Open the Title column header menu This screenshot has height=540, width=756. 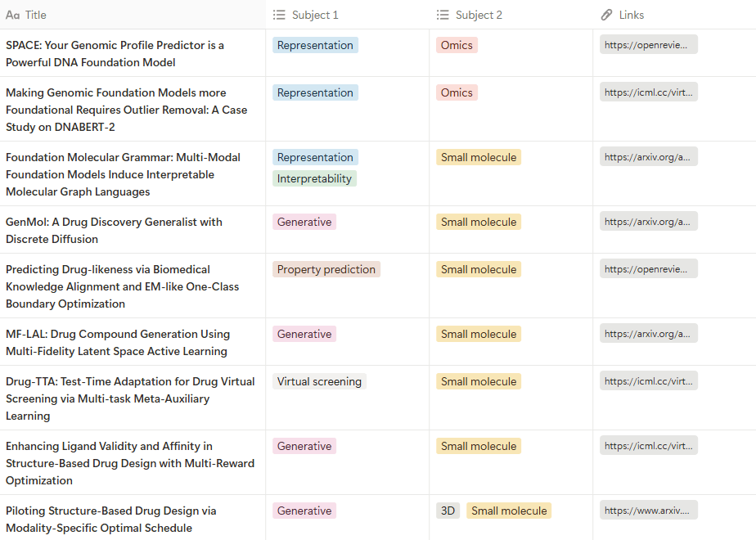click(x=133, y=15)
